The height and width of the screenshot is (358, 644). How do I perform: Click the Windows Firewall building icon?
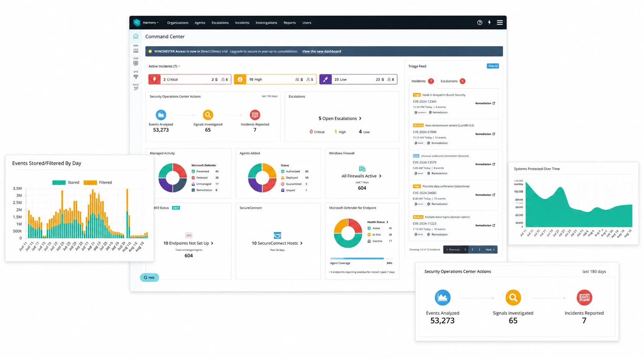point(362,169)
